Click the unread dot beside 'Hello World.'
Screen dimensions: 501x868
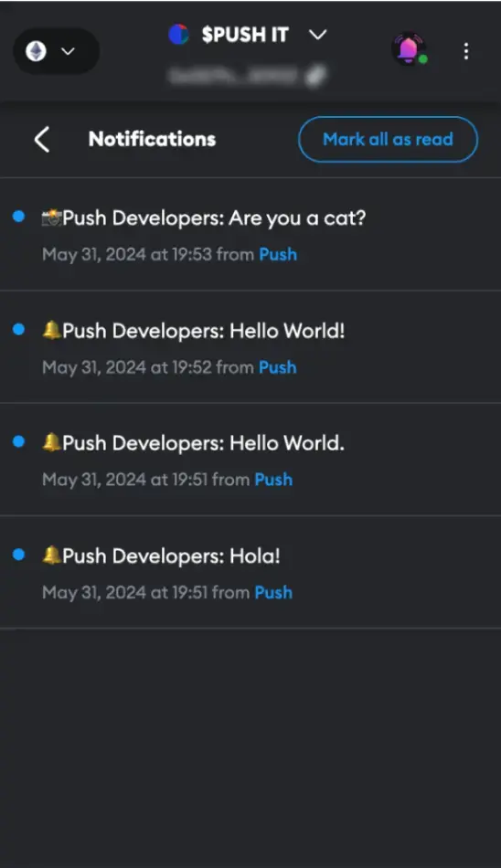(x=18, y=441)
